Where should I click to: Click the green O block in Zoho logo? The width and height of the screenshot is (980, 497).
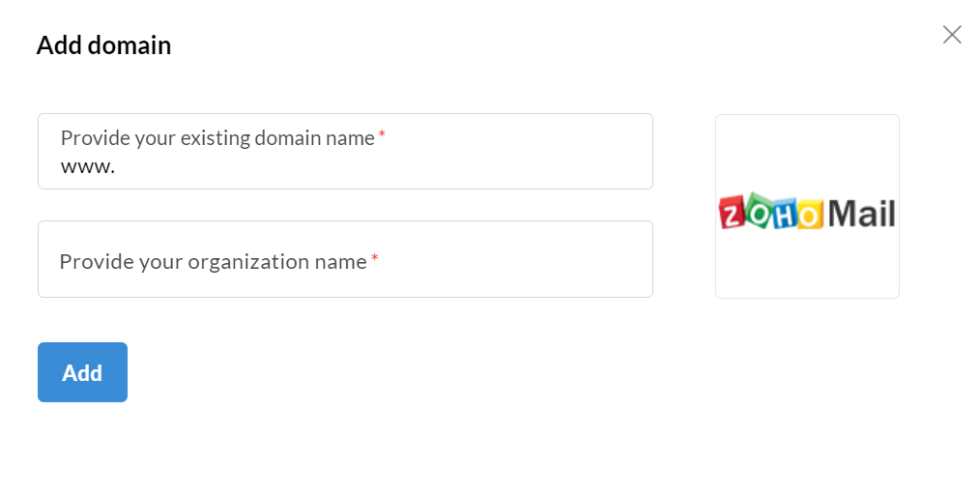760,213
